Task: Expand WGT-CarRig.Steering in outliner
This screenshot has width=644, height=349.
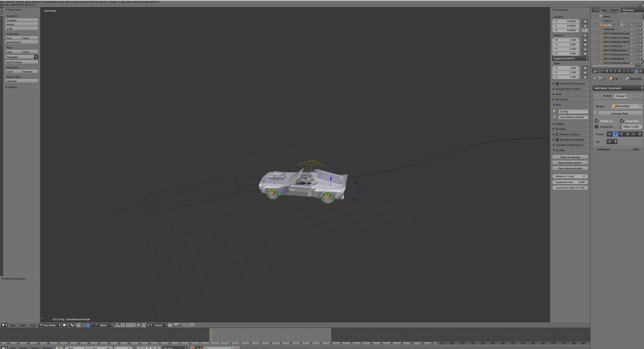Action: point(597,50)
